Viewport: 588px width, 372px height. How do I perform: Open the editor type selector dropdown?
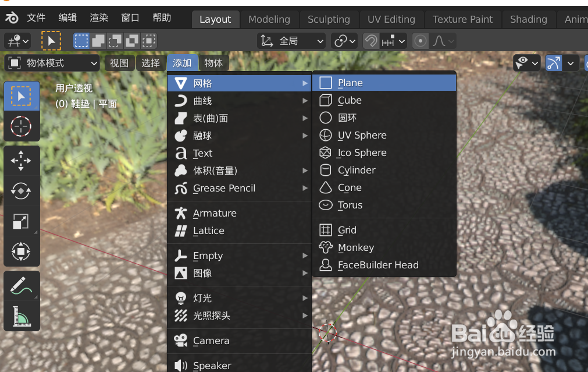point(17,41)
